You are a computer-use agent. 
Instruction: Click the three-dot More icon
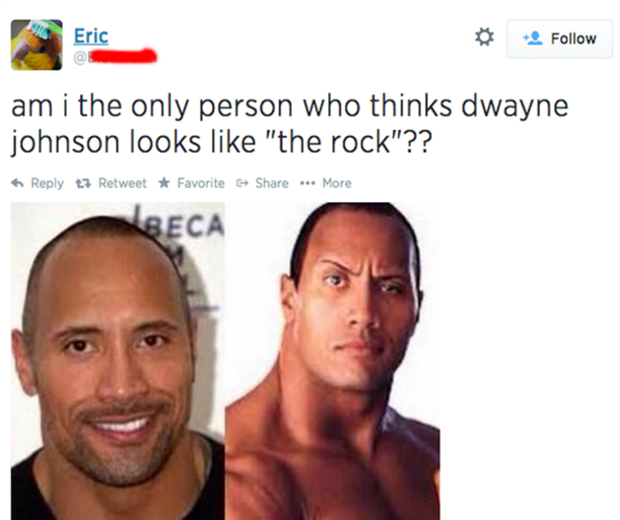click(307, 183)
